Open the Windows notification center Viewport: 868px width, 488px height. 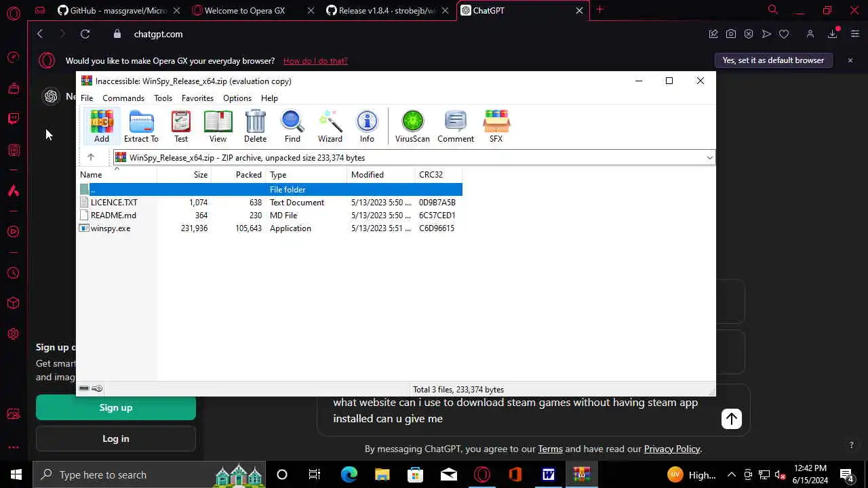(x=847, y=474)
